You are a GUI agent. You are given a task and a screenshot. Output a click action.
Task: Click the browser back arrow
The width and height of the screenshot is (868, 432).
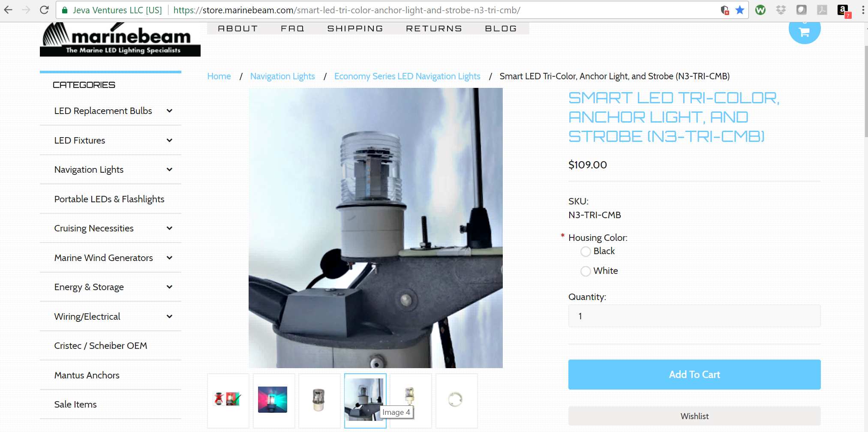coord(9,10)
